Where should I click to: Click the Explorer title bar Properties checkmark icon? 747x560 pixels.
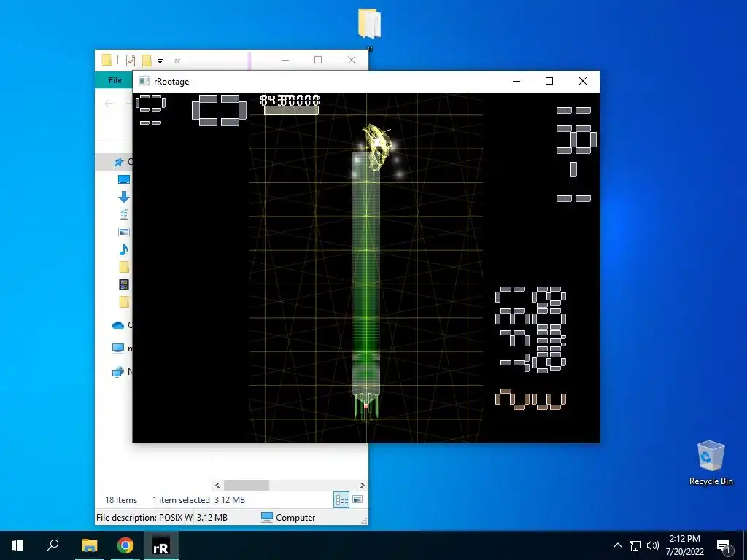(131, 61)
